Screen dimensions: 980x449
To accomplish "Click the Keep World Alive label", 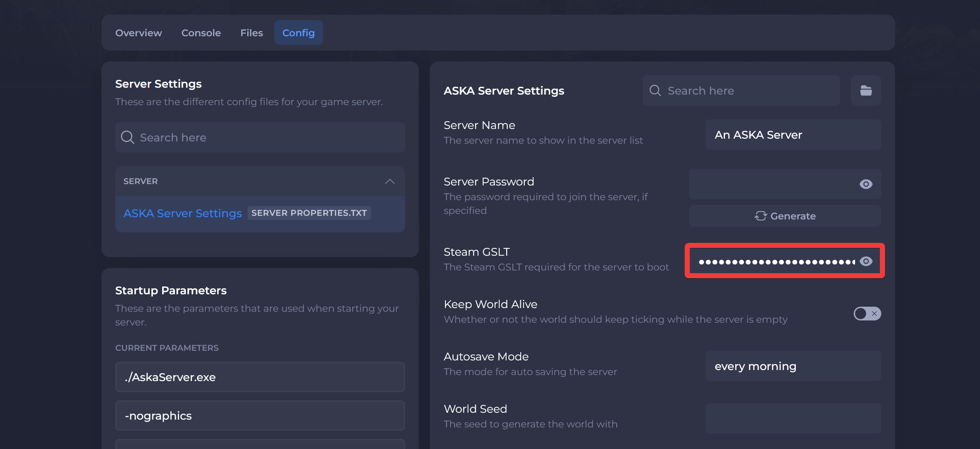I will coord(490,304).
